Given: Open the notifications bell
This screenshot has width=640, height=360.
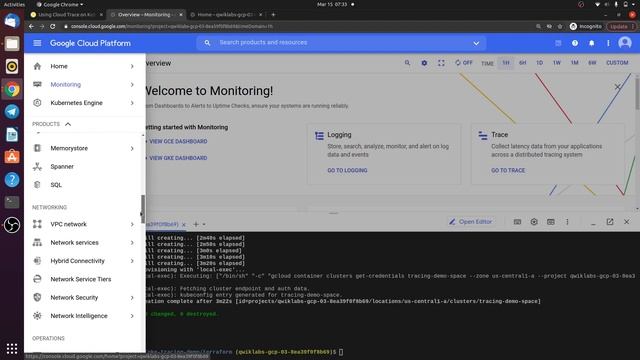Looking at the screenshot, I should [x=591, y=43].
